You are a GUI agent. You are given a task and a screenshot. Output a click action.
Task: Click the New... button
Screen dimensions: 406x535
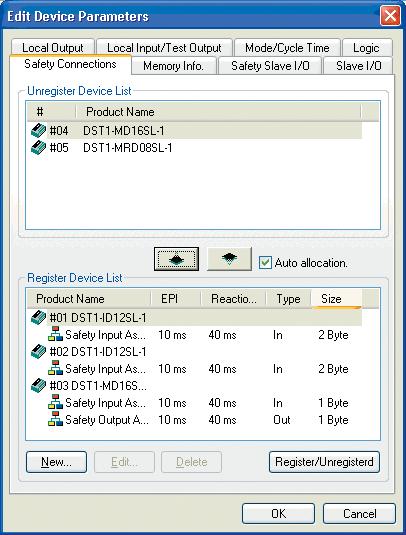coord(56,462)
